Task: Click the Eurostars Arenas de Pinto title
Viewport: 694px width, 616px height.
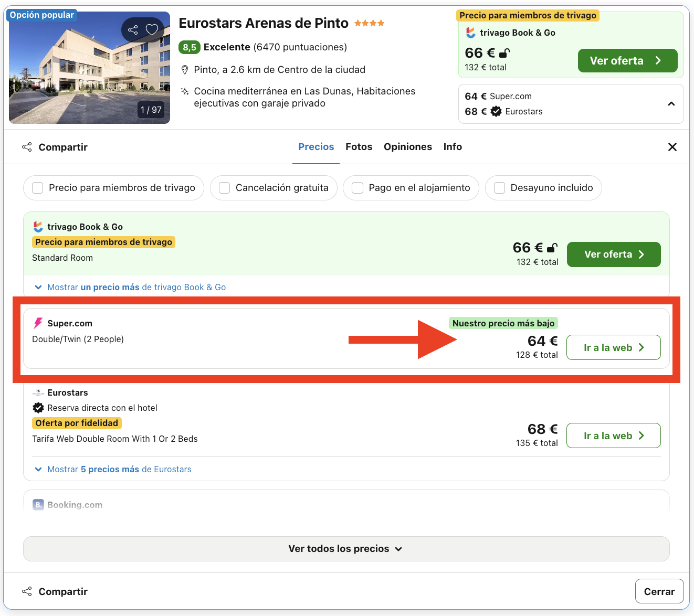Action: 264,23
